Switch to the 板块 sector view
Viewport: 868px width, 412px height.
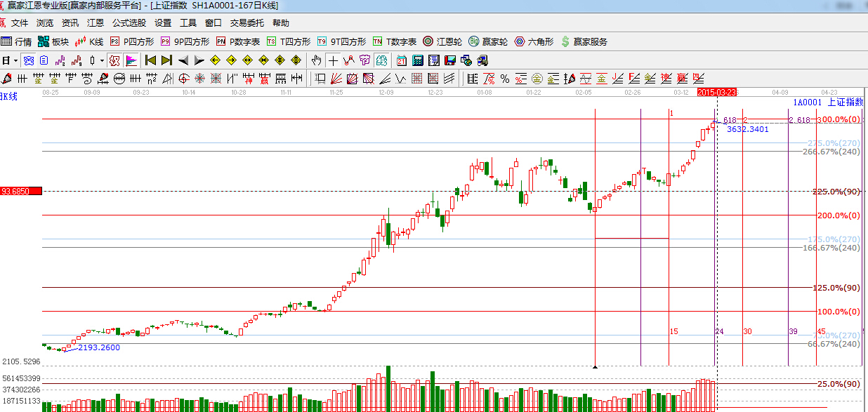54,42
